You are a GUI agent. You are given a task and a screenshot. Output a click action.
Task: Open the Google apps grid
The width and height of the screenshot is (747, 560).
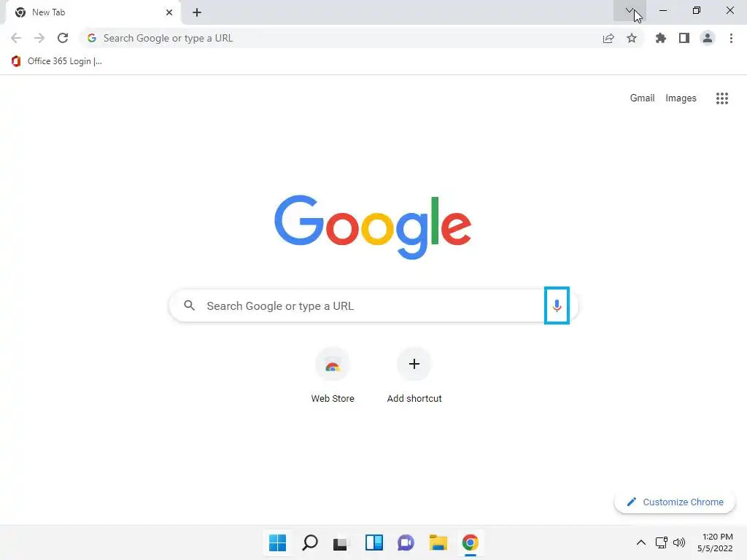[x=722, y=98]
